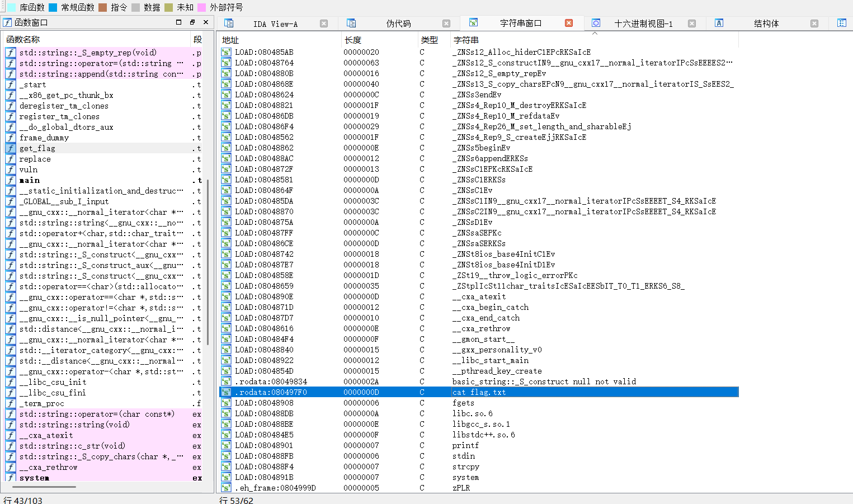Image resolution: width=853 pixels, height=504 pixels.
Task: Click the __libc_start_main string
Action: click(x=491, y=360)
